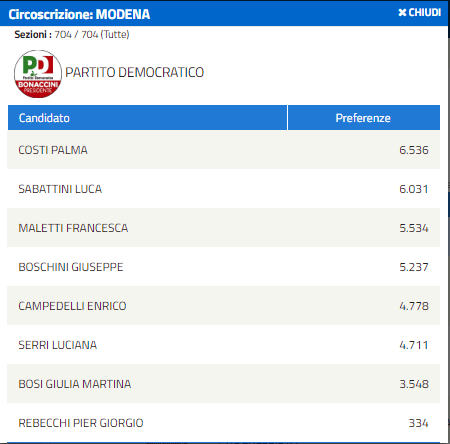The width and height of the screenshot is (450, 444).
Task: Select BOSI GIULIA MARTINA row
Action: pos(224,384)
